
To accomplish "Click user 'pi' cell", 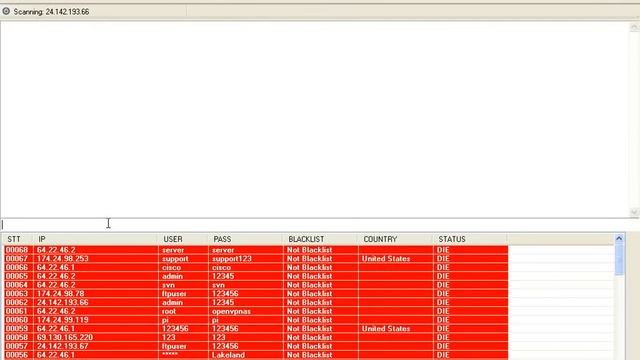I will click(x=165, y=320).
